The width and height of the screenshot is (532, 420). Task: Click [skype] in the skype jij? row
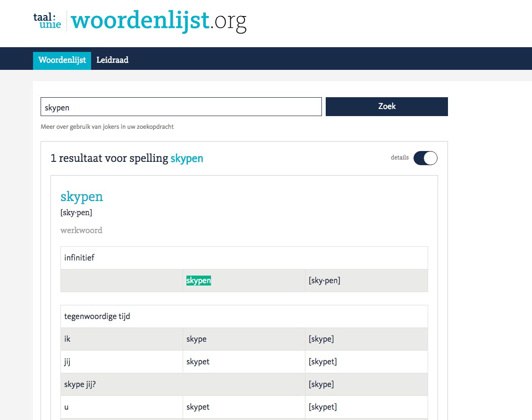click(x=321, y=385)
